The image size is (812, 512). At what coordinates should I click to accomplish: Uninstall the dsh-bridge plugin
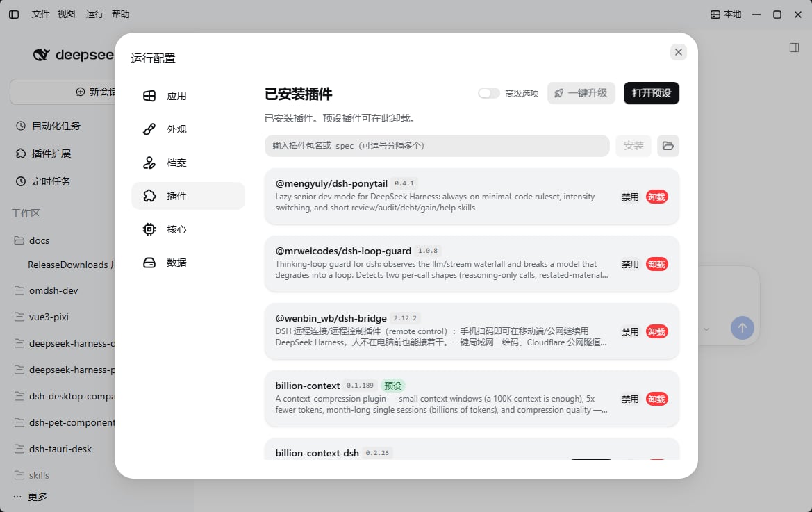pyautogui.click(x=656, y=332)
